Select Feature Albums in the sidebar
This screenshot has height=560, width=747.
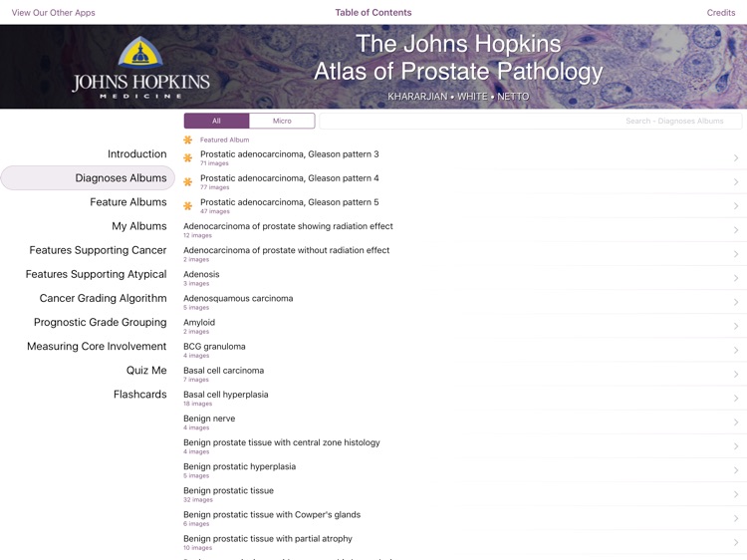click(x=127, y=202)
